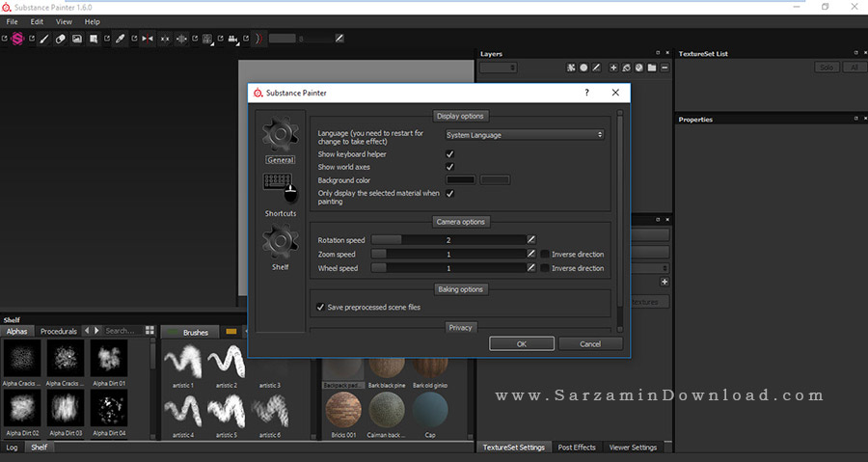Open the View menu
Image resolution: width=868 pixels, height=462 pixels.
point(64,21)
